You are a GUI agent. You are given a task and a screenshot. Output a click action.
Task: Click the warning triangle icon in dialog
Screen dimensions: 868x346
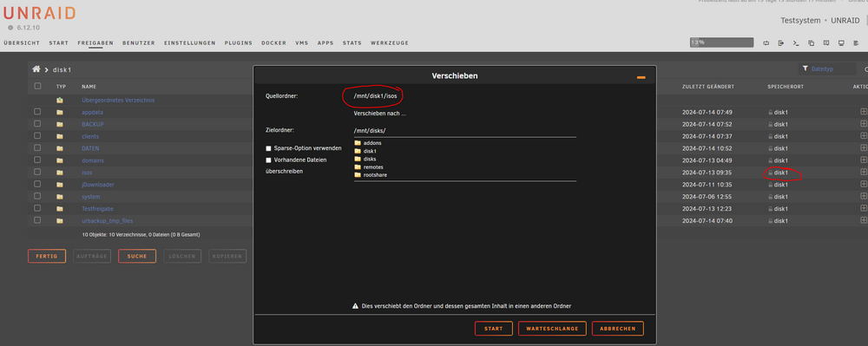355,305
